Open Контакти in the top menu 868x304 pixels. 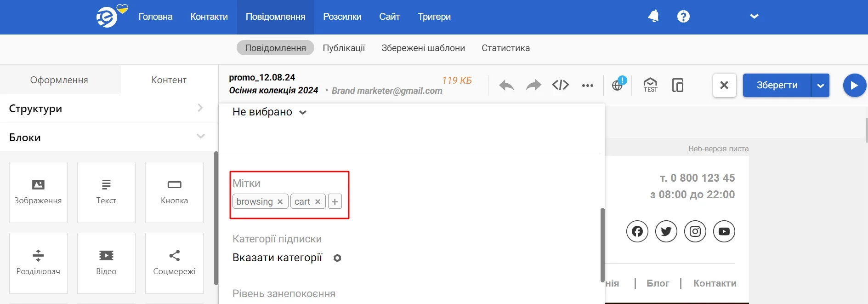point(209,17)
